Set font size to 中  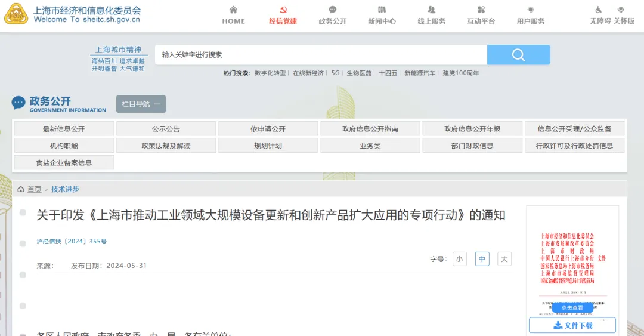(482, 259)
